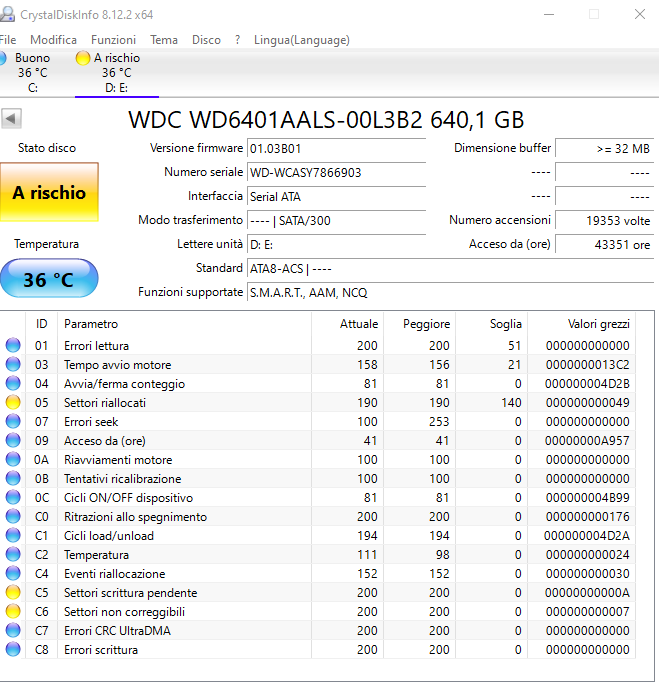Click the Soglia value 140
The height and width of the screenshot is (684, 659).
click(x=511, y=403)
